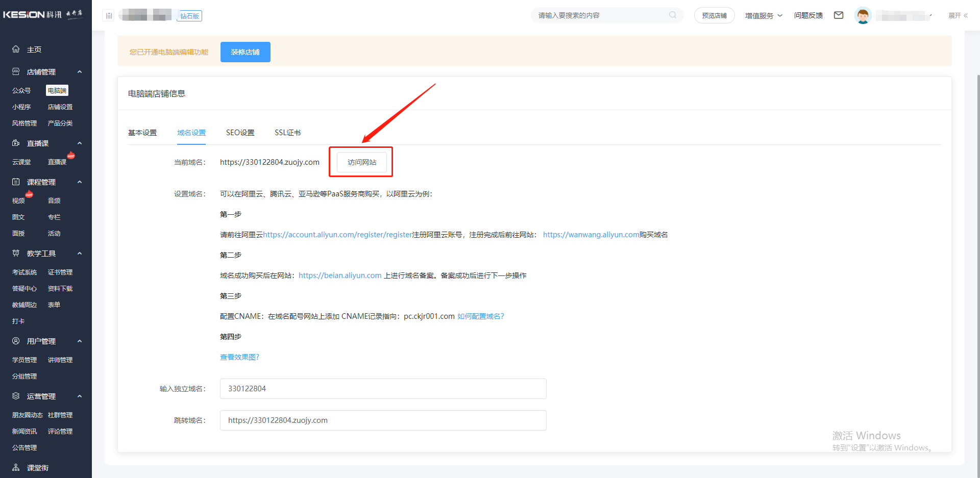The height and width of the screenshot is (478, 980).
Task: Open the statistics chart icon beside store name
Action: (108, 15)
